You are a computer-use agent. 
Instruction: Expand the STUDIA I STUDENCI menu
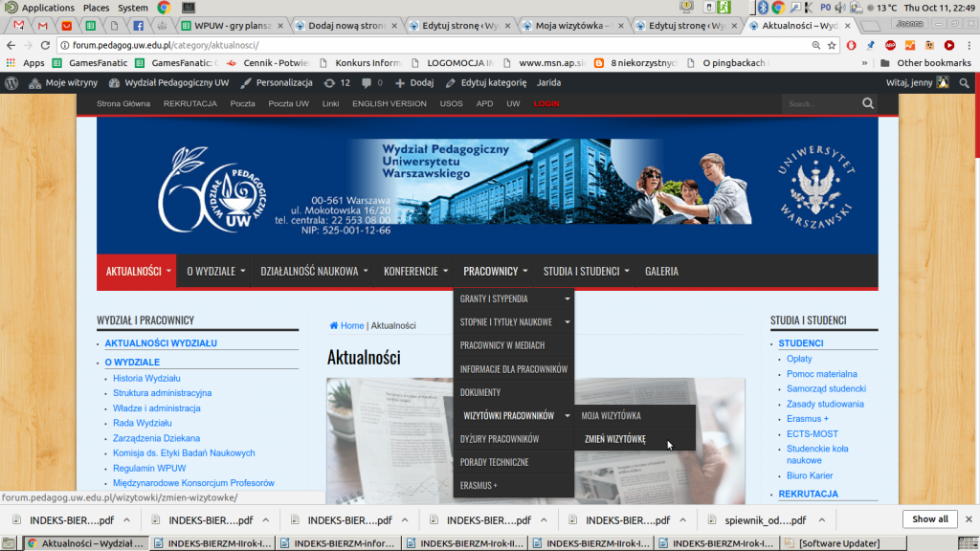pyautogui.click(x=586, y=271)
